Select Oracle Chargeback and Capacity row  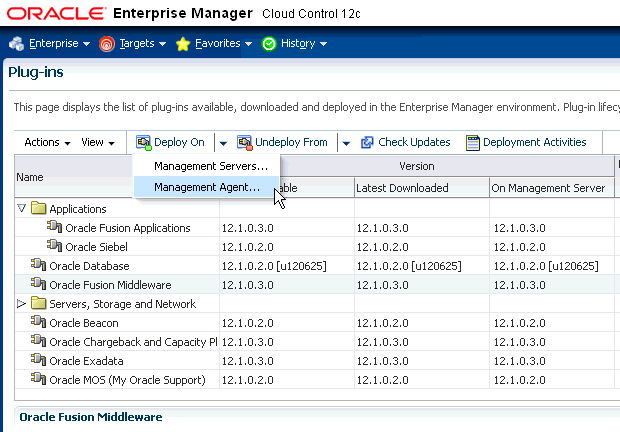[x=314, y=342]
